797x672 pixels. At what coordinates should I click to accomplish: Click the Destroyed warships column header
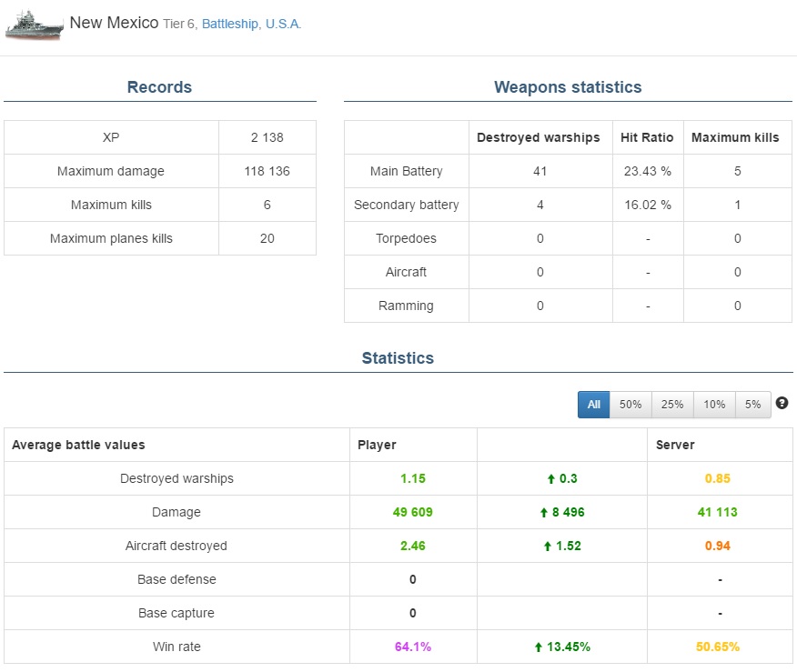point(539,137)
